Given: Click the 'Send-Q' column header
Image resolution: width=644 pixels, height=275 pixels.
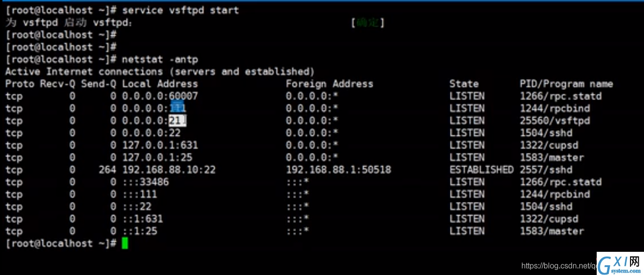Looking at the screenshot, I should click(x=98, y=84).
